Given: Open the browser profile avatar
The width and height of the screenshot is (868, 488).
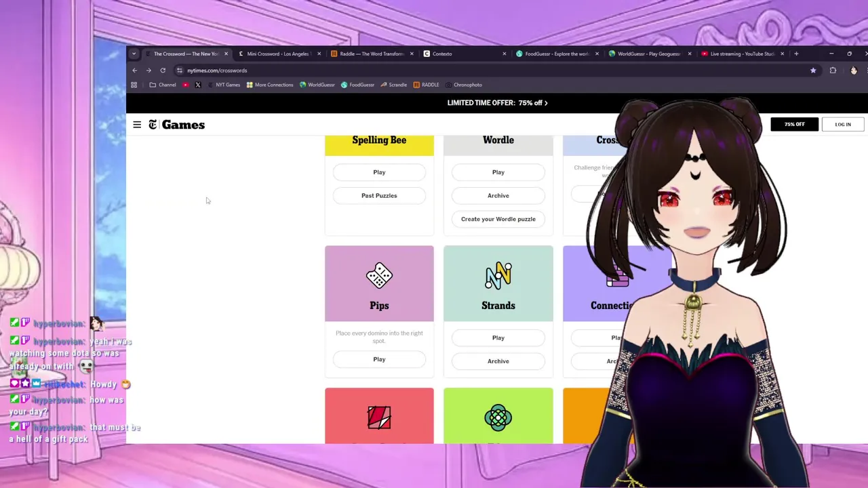Looking at the screenshot, I should tap(854, 70).
